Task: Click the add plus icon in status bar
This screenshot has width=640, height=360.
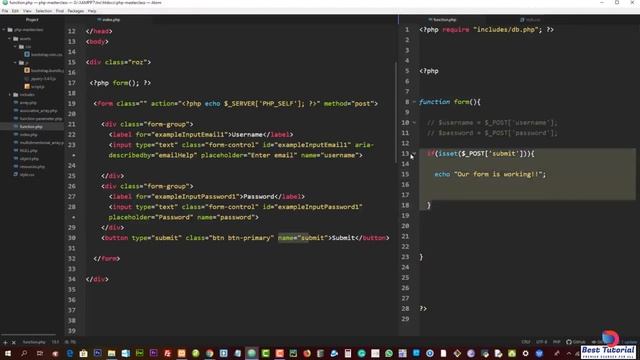Action: (x=5, y=342)
